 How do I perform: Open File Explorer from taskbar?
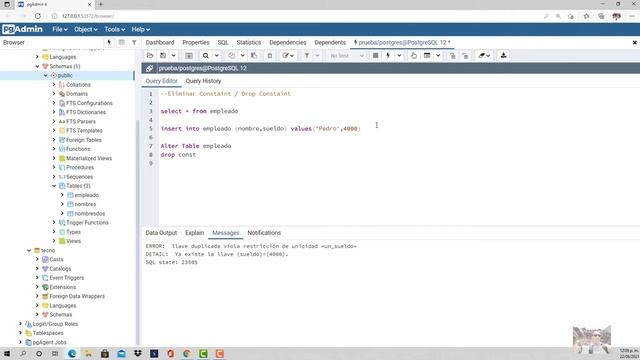[x=88, y=353]
